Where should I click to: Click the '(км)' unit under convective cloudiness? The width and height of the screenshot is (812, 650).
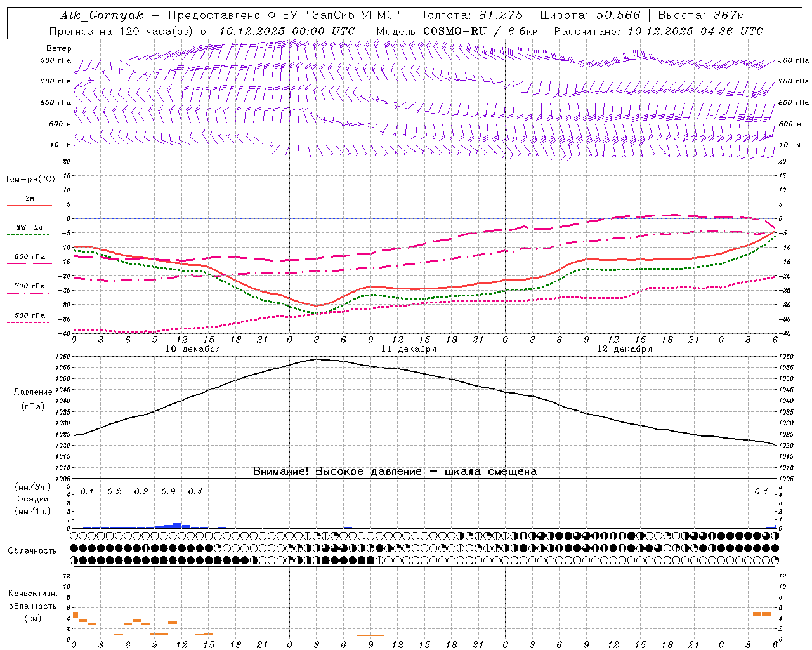[x=32, y=618]
